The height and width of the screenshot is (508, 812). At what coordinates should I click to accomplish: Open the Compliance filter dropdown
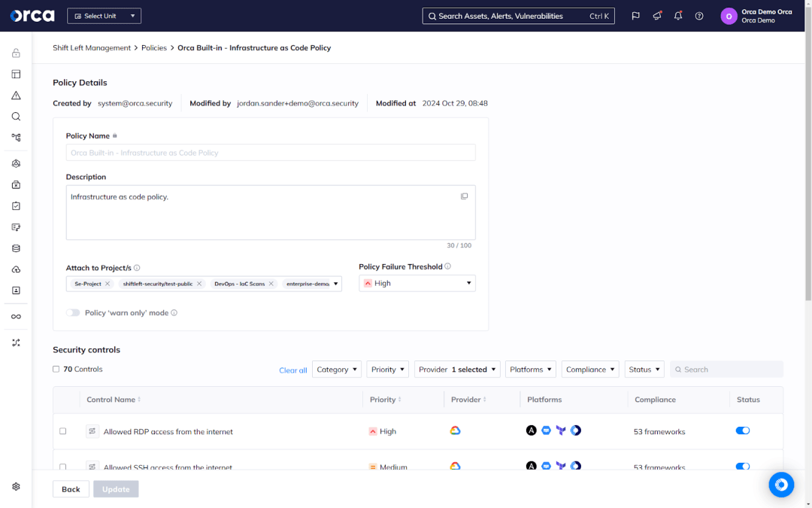(x=590, y=369)
